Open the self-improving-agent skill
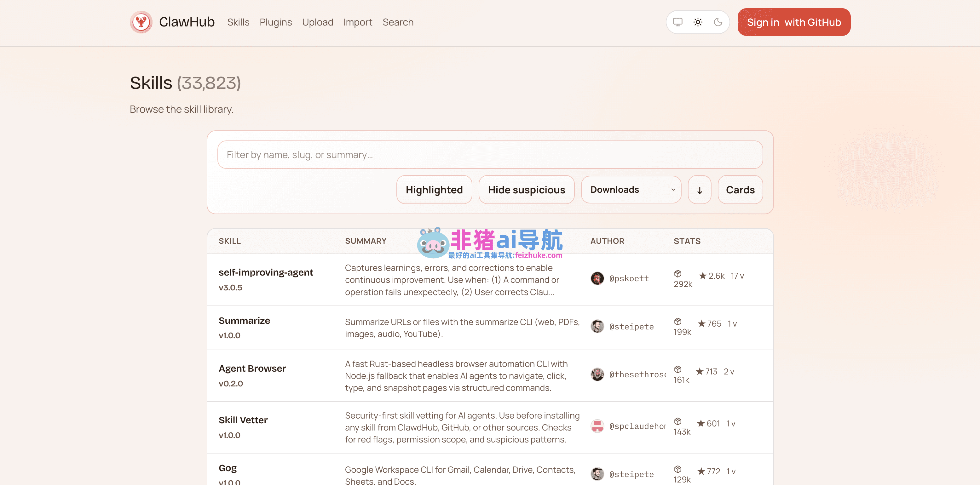This screenshot has height=485, width=980. 266,272
